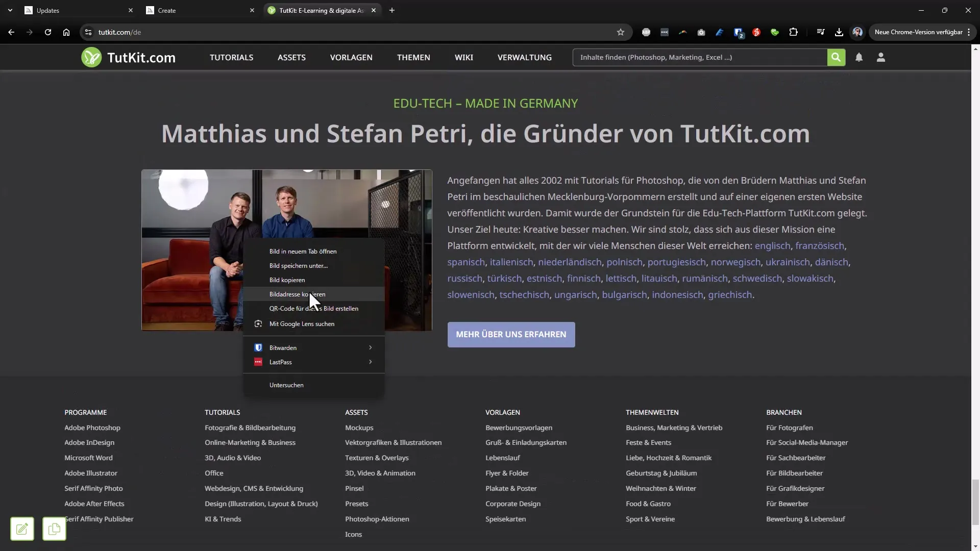Select 'Bild in neuem Tab öffnen'
The height and width of the screenshot is (551, 980).
coord(314,252)
